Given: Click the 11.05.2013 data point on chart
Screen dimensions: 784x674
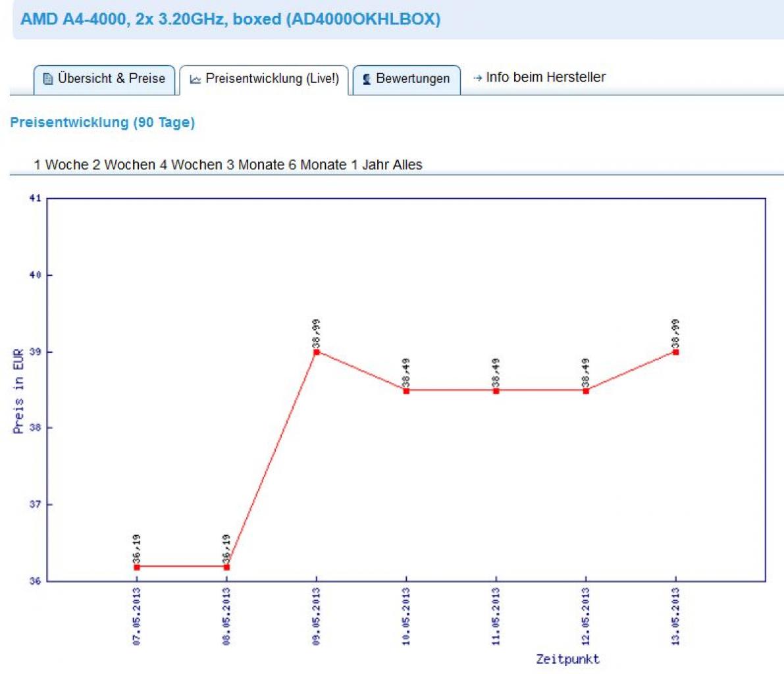Looking at the screenshot, I should (x=496, y=391).
